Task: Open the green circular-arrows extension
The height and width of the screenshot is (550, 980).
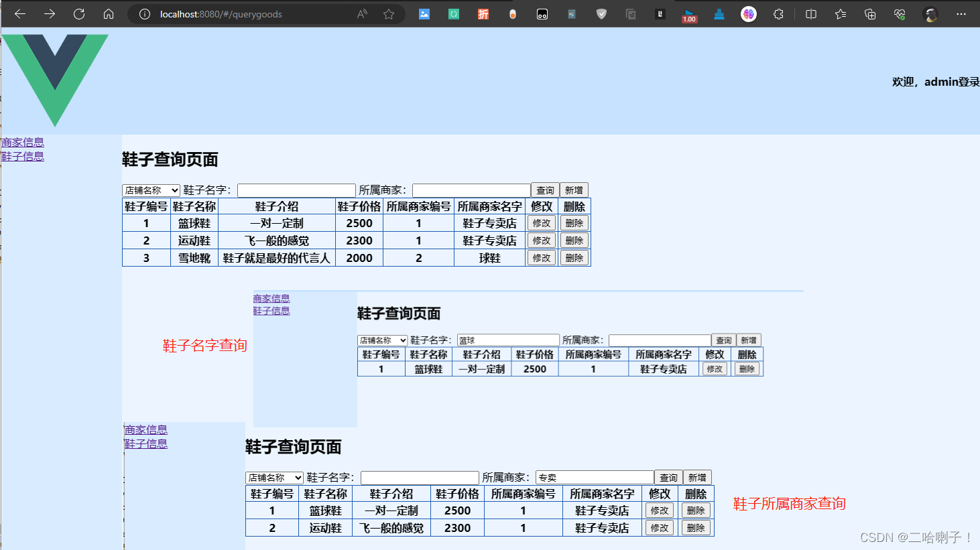Action: 454,14
